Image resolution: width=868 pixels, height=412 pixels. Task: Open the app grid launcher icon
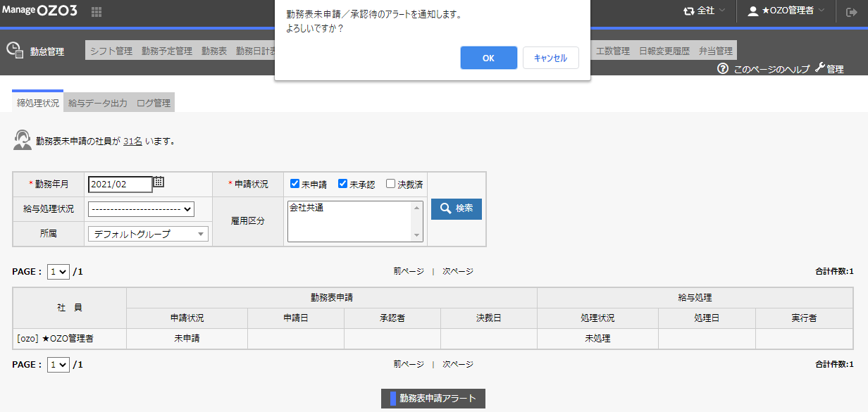(x=97, y=12)
